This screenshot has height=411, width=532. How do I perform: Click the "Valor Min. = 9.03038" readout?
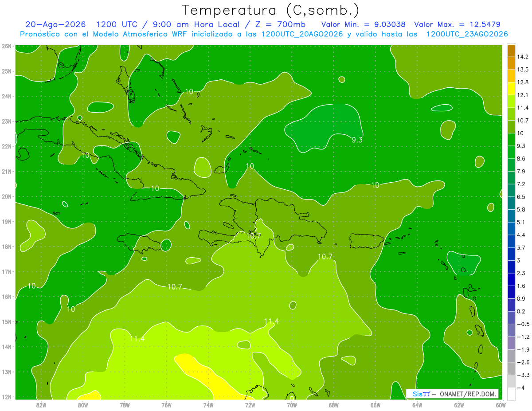364,24
